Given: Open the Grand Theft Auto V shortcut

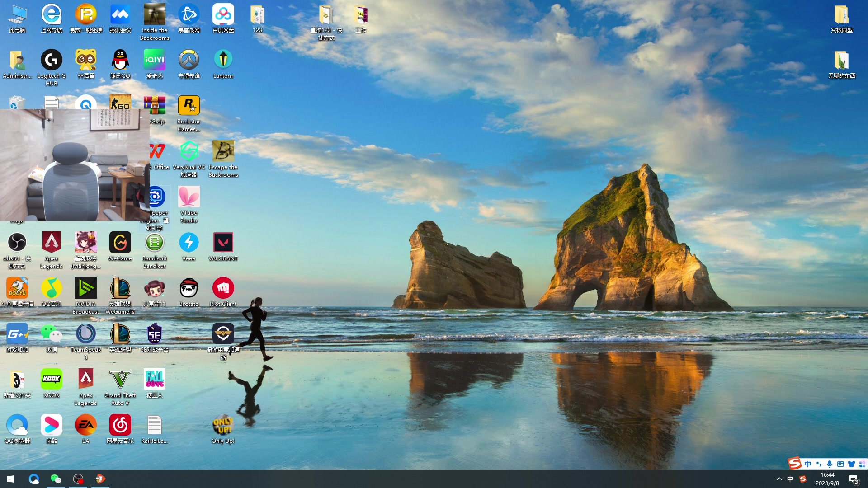Looking at the screenshot, I should click(120, 380).
